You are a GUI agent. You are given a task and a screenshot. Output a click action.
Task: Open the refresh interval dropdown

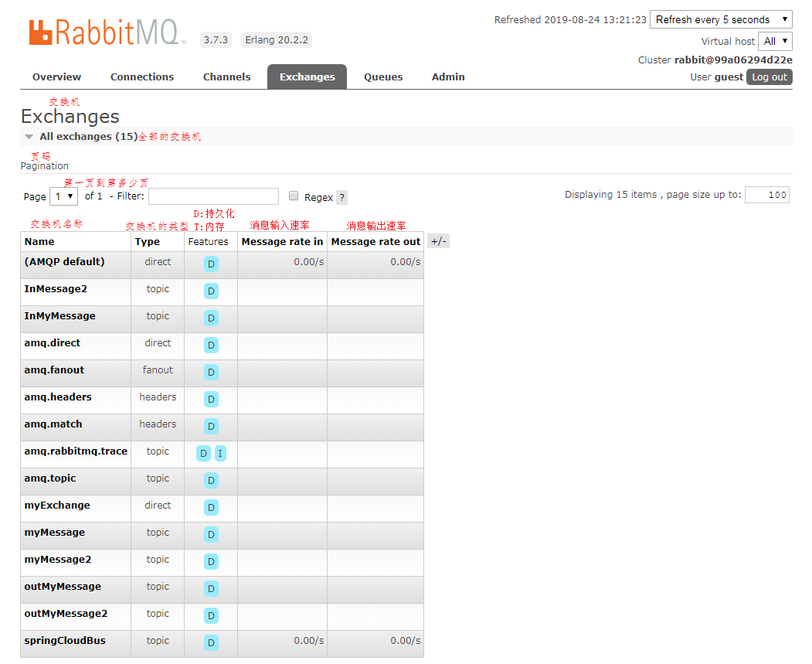tap(721, 19)
